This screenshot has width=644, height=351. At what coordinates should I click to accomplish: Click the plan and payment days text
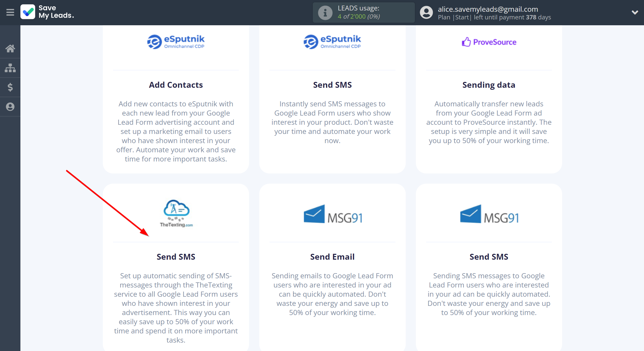click(494, 17)
